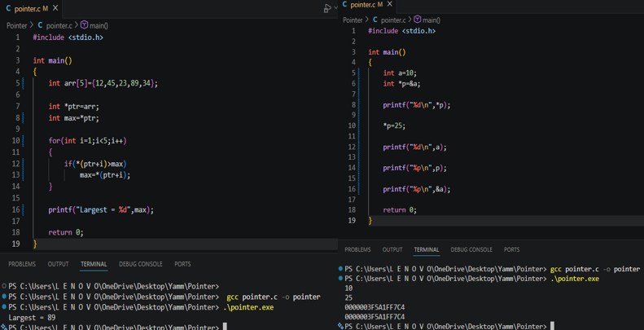The width and height of the screenshot is (644, 330).
Task: Click the blue dot beside .\pointer.exe in the right terminal
Action: coord(340,278)
